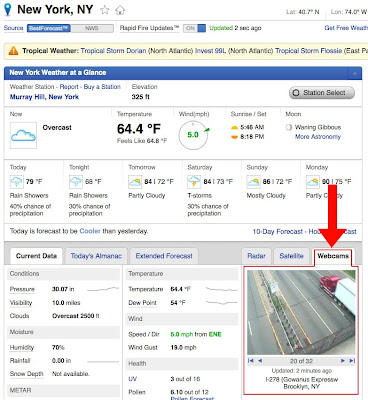This screenshot has height=400, width=368.
Task: Click the Humidity label link
Action: pos(22,347)
